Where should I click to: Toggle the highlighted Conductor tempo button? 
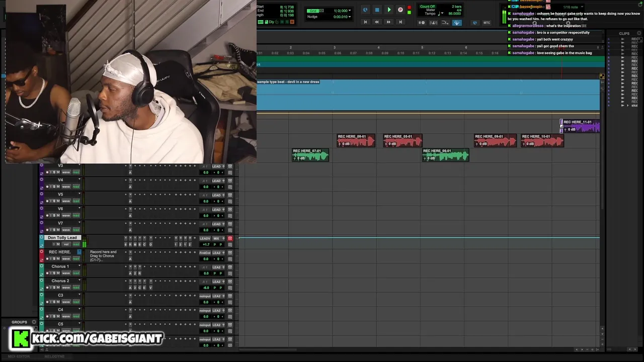pyautogui.click(x=457, y=23)
